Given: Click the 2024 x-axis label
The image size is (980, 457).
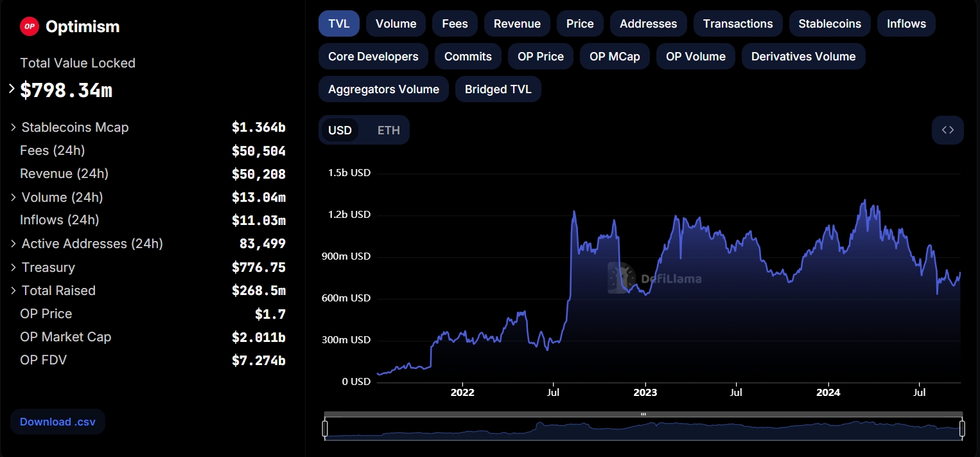Looking at the screenshot, I should 828,392.
